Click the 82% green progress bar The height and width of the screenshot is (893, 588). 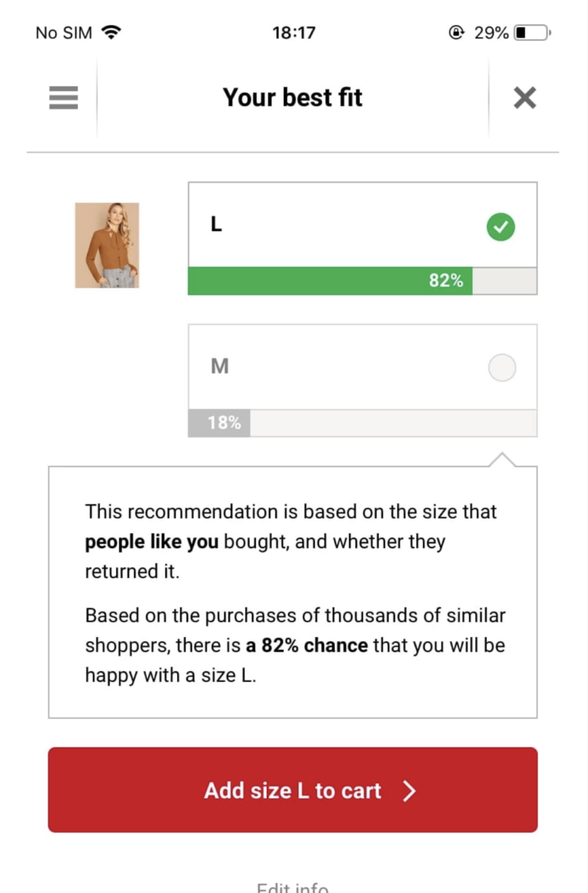pos(331,280)
